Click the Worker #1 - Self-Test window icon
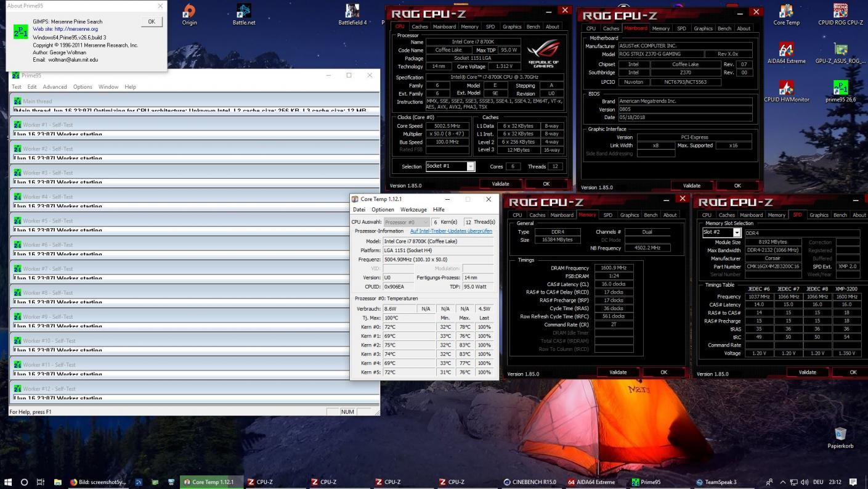 (x=17, y=125)
